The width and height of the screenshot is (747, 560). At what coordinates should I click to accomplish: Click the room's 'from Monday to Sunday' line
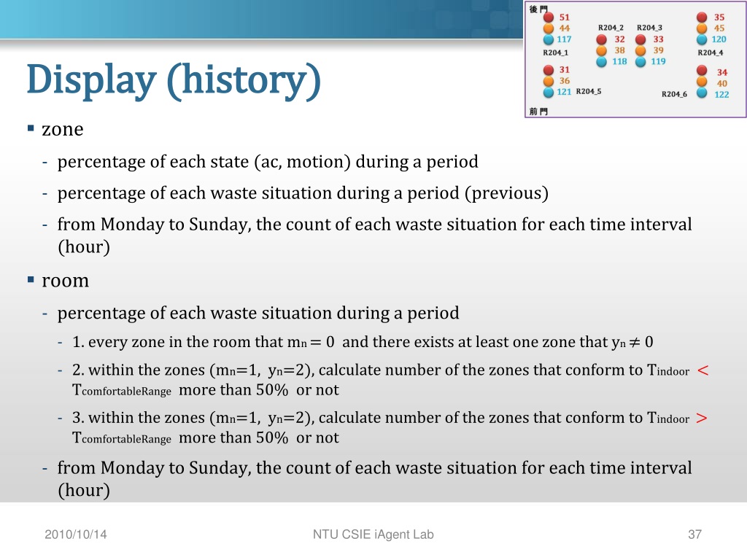point(374,479)
